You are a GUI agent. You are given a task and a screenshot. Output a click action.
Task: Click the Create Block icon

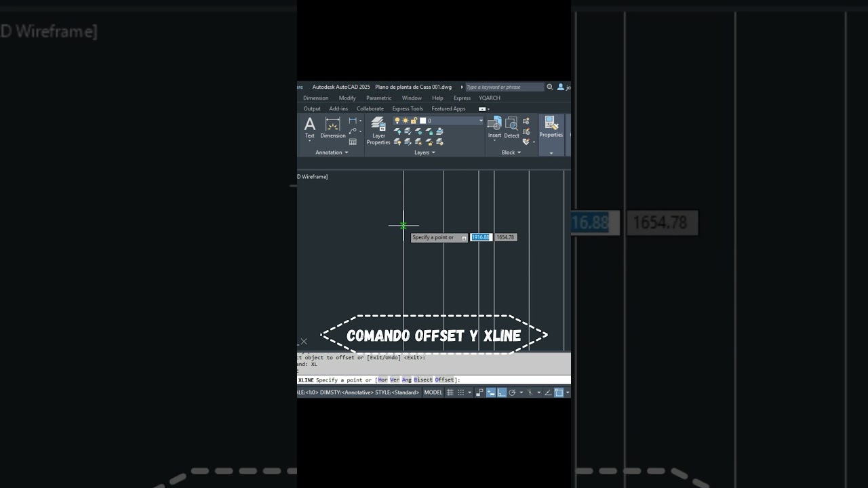526,121
